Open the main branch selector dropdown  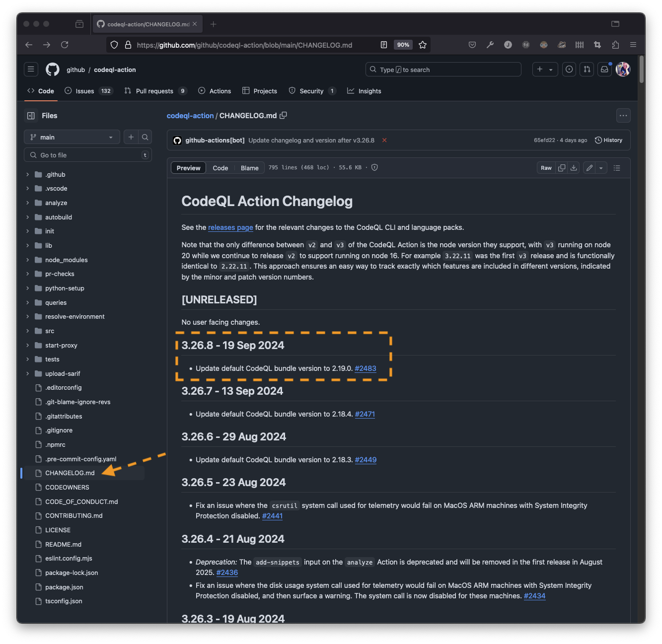coord(72,137)
